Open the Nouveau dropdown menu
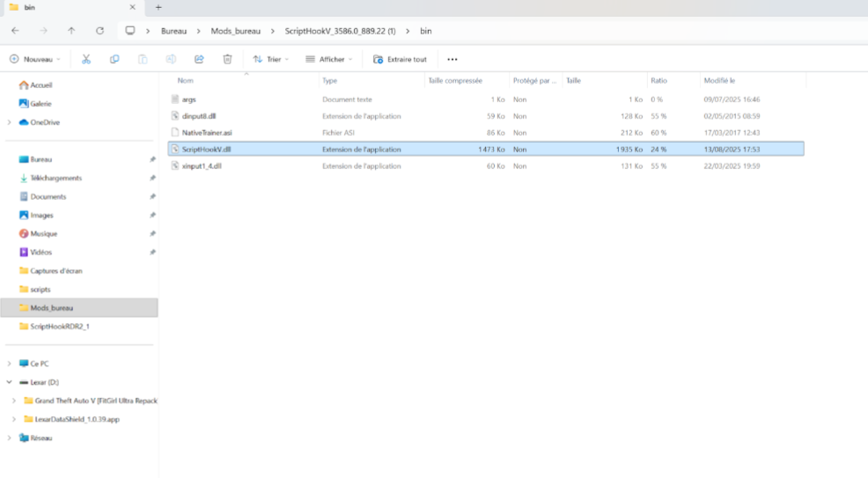 (x=35, y=59)
